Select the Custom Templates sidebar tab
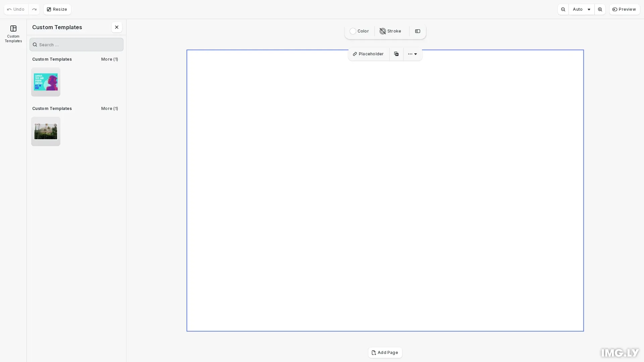 pos(13,34)
